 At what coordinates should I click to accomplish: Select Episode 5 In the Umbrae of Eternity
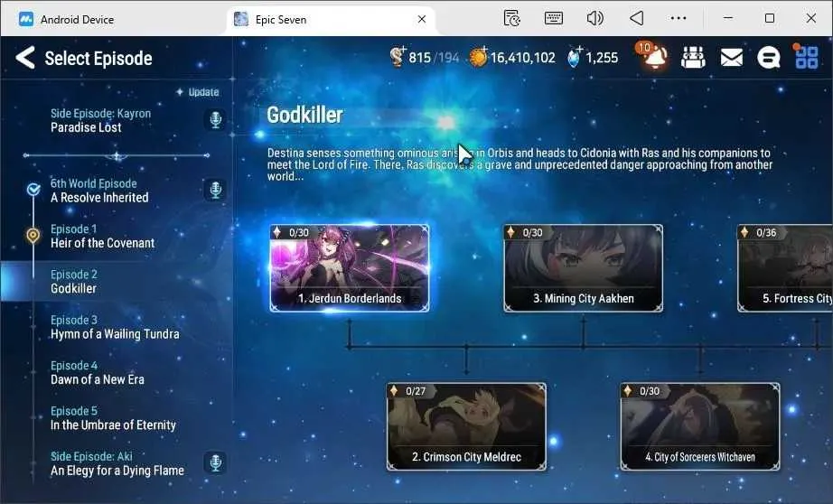tap(113, 418)
